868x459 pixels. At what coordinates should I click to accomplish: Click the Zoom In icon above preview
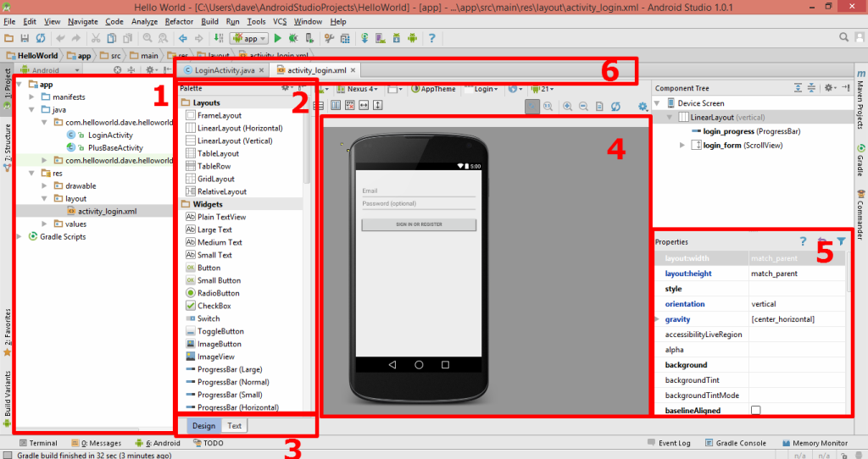pyautogui.click(x=567, y=106)
